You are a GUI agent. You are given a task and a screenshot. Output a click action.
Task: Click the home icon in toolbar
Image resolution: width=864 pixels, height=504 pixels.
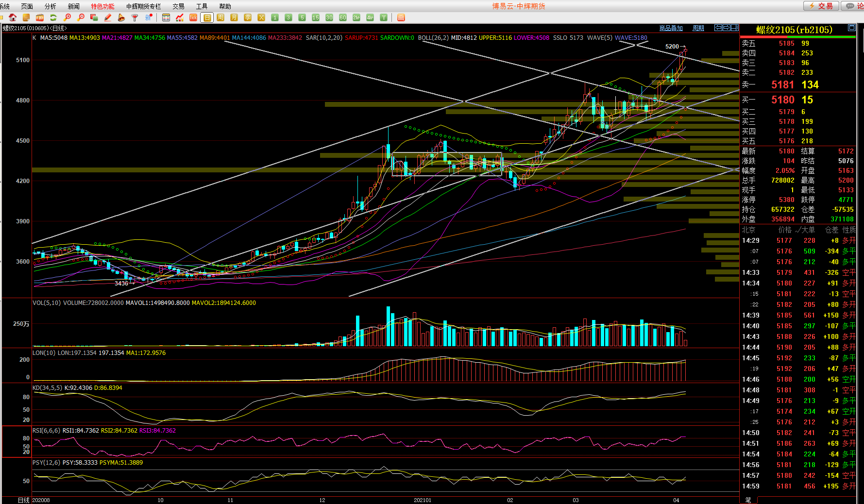[13, 17]
